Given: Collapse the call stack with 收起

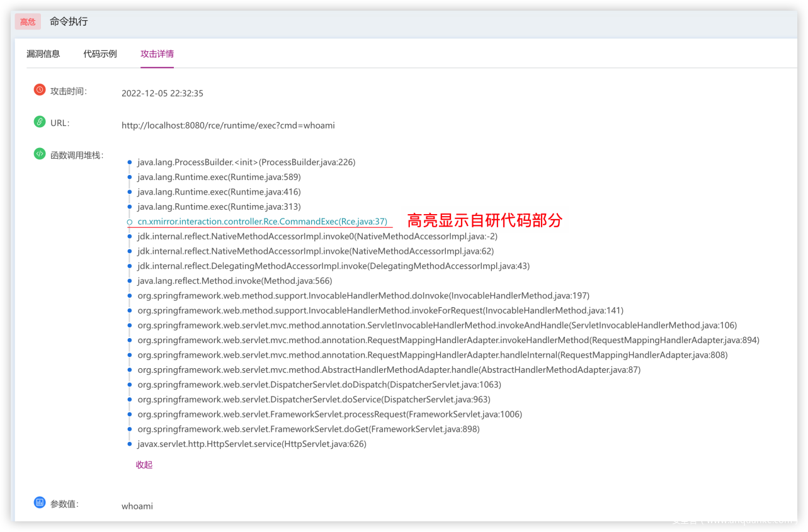Looking at the screenshot, I should pos(144,465).
